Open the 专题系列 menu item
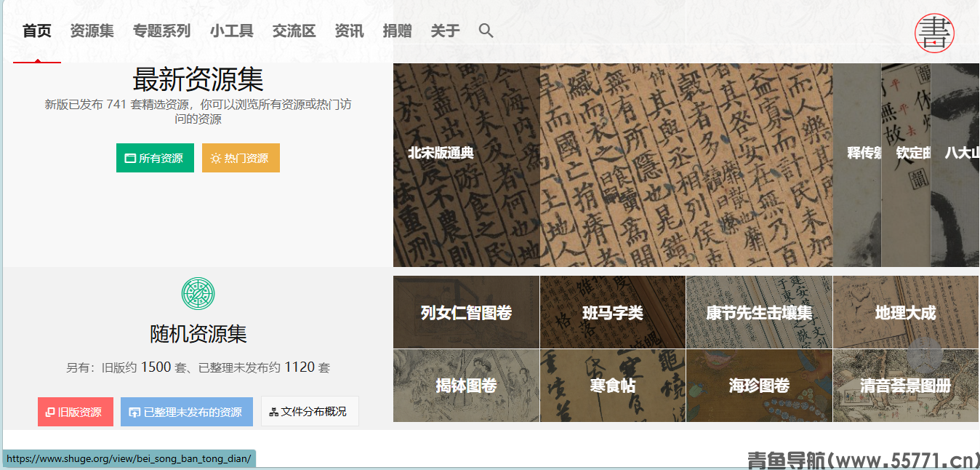The width and height of the screenshot is (980, 470). tap(162, 31)
